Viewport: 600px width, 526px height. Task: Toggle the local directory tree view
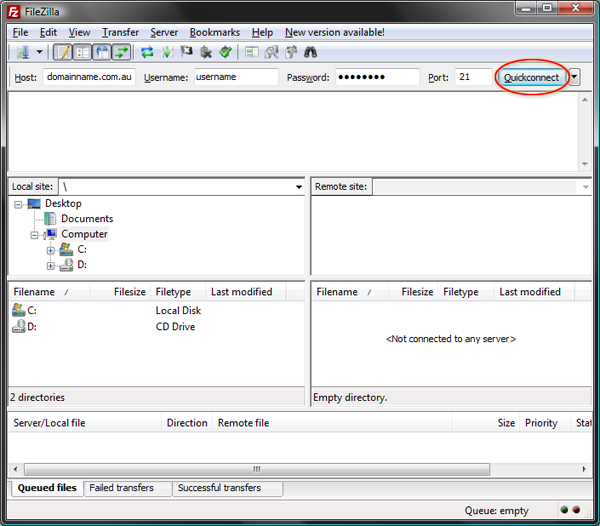point(82,52)
